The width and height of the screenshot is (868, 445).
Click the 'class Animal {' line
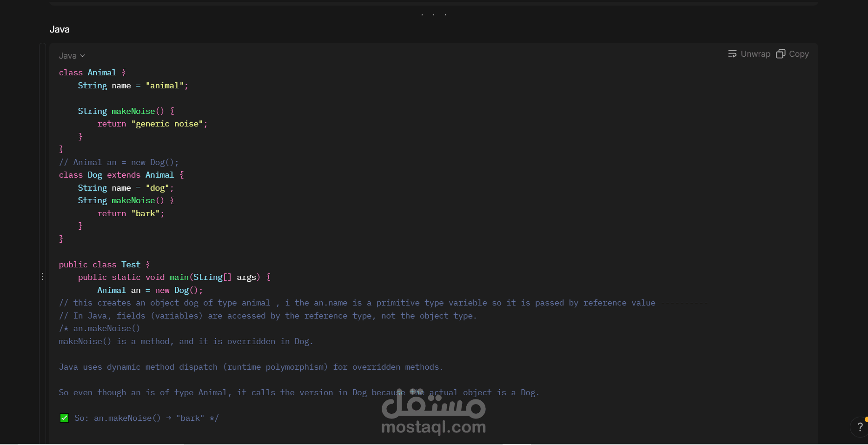(93, 73)
